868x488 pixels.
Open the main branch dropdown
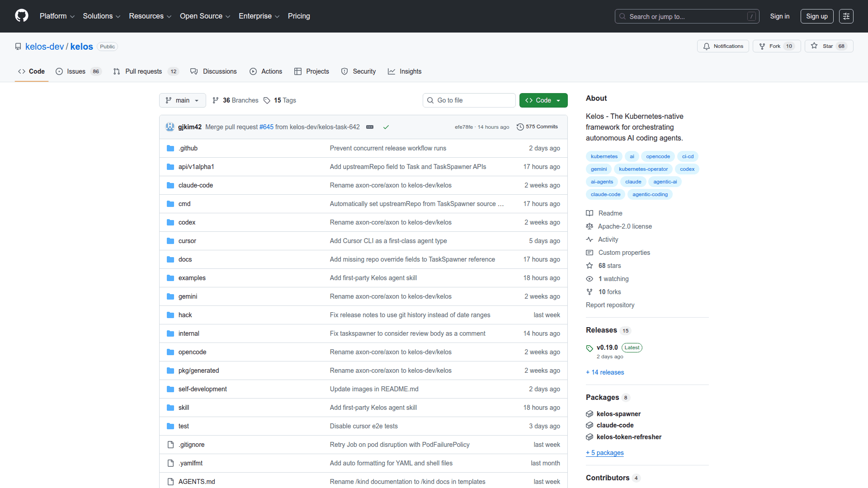coord(182,100)
